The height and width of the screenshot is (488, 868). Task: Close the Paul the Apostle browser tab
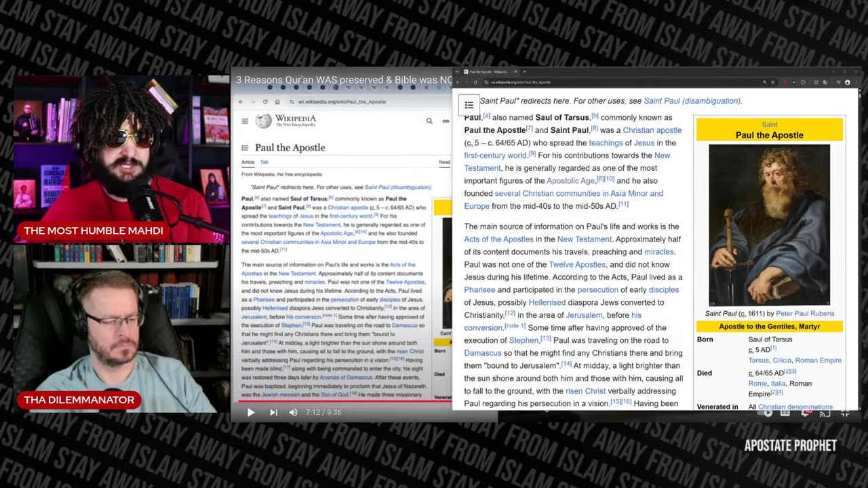pyautogui.click(x=515, y=71)
